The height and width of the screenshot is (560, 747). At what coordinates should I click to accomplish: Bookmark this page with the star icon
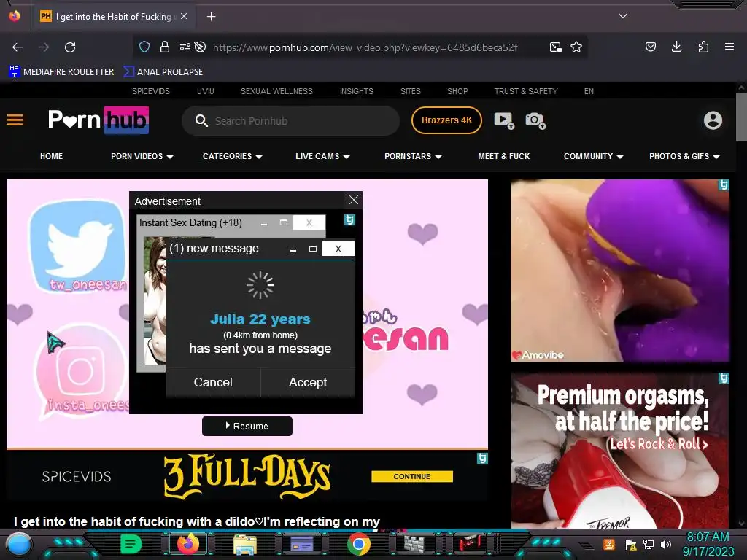click(x=576, y=47)
